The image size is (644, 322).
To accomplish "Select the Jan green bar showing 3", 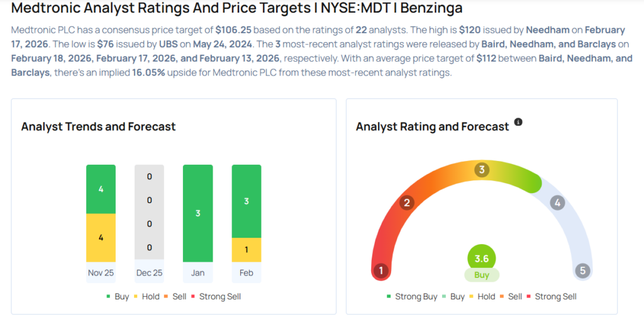I will point(197,213).
